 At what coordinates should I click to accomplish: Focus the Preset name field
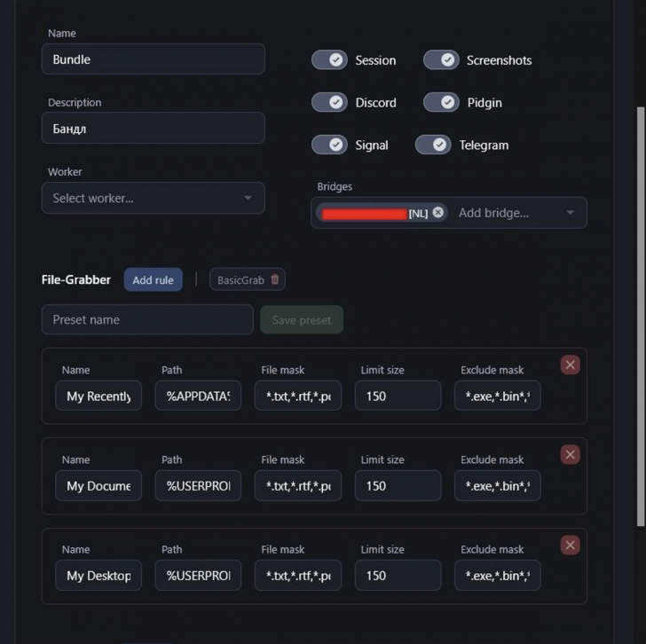(147, 319)
